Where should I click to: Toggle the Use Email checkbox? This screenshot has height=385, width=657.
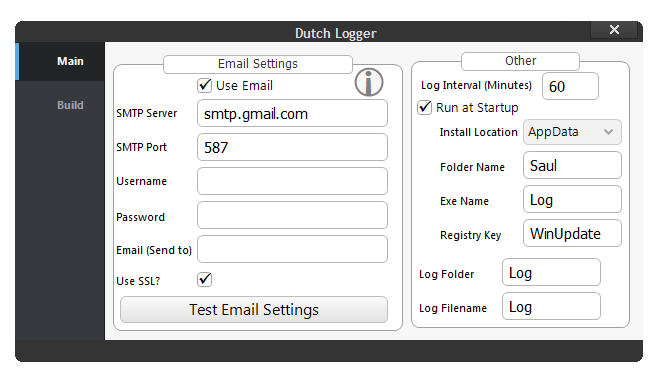click(x=204, y=85)
